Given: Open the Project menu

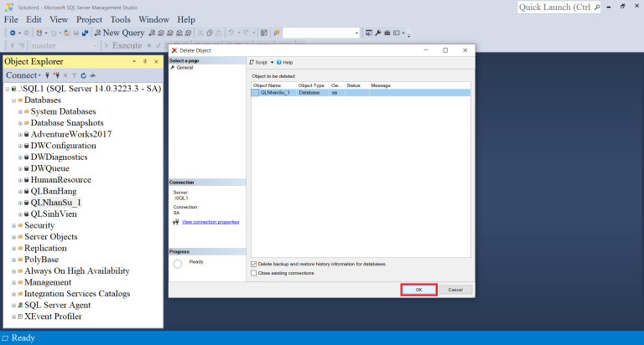Looking at the screenshot, I should [89, 19].
